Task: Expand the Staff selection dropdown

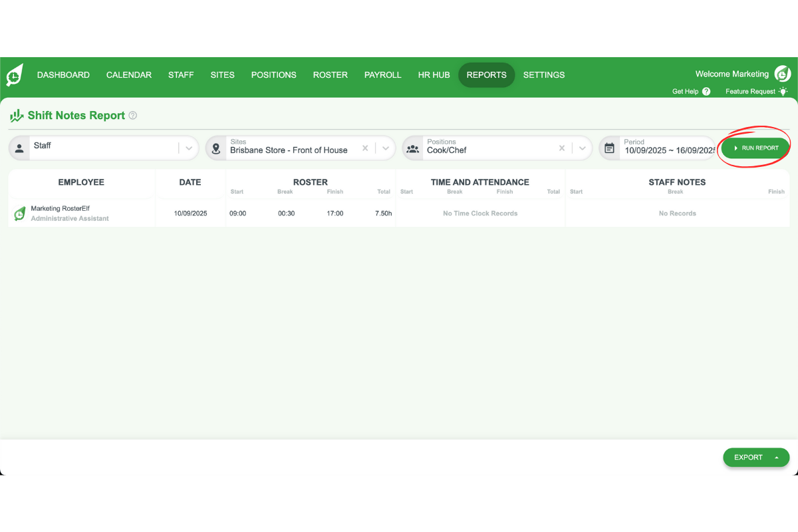Action: pyautogui.click(x=188, y=148)
